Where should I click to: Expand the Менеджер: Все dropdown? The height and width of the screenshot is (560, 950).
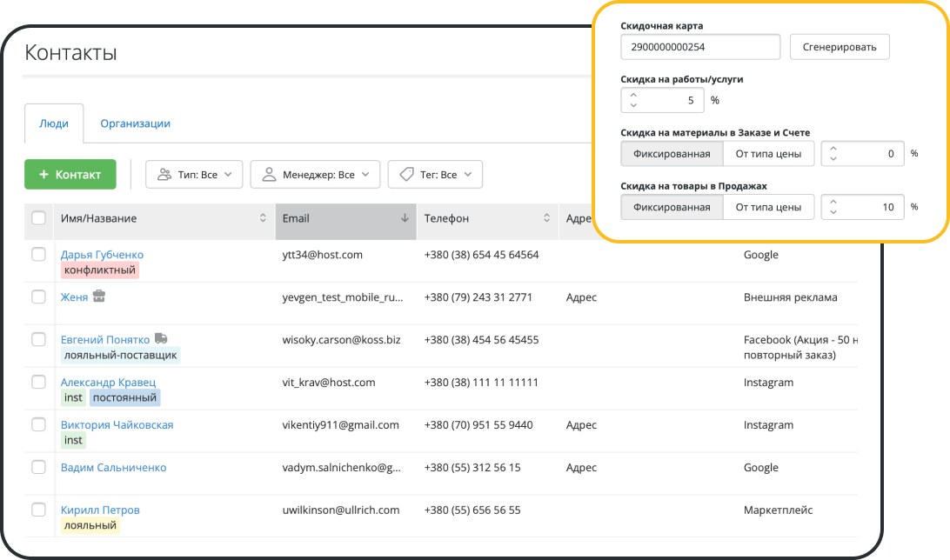[x=315, y=175]
